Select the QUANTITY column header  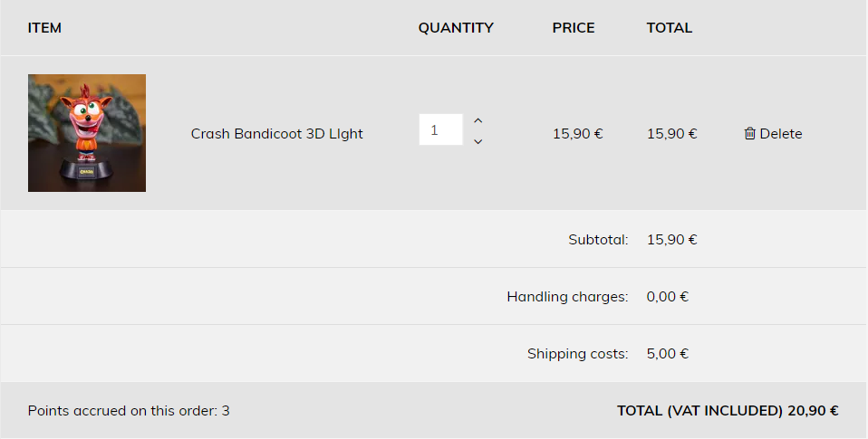coord(456,28)
